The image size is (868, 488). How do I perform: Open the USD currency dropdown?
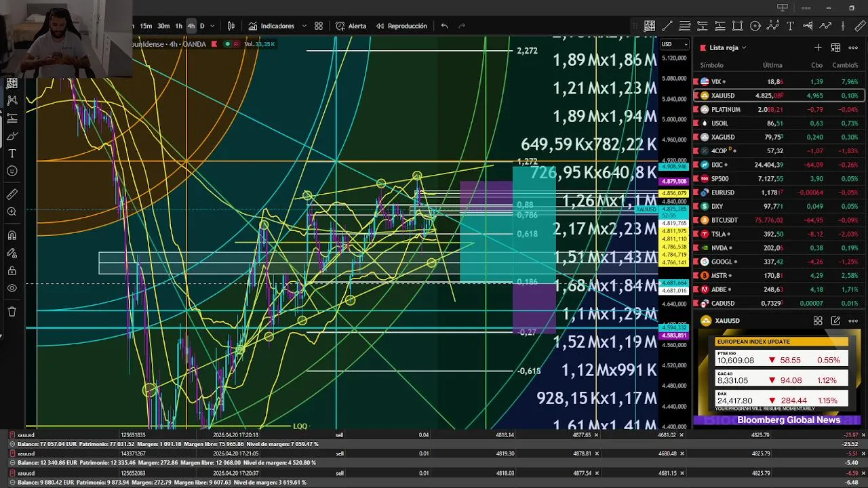[674, 44]
